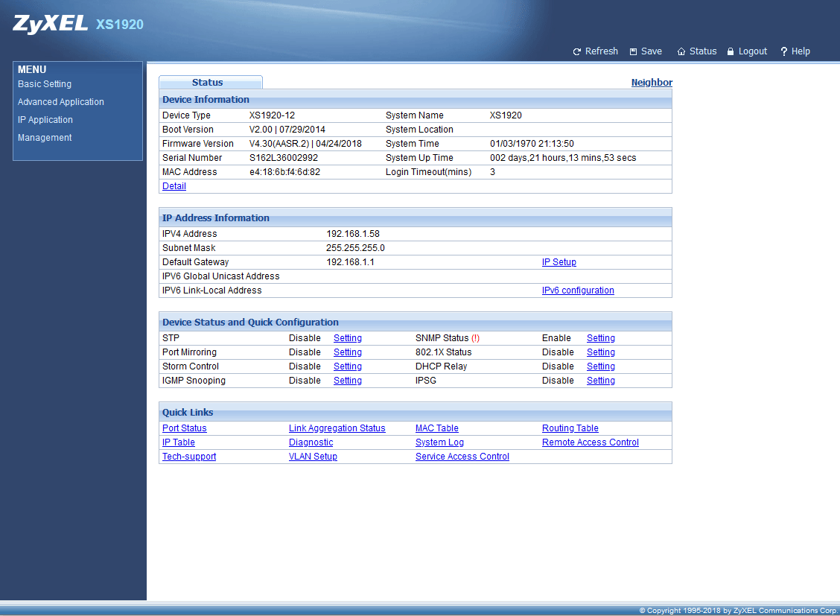The image size is (840, 616).
Task: Click the ZyXEL logo
Action: coord(51,24)
